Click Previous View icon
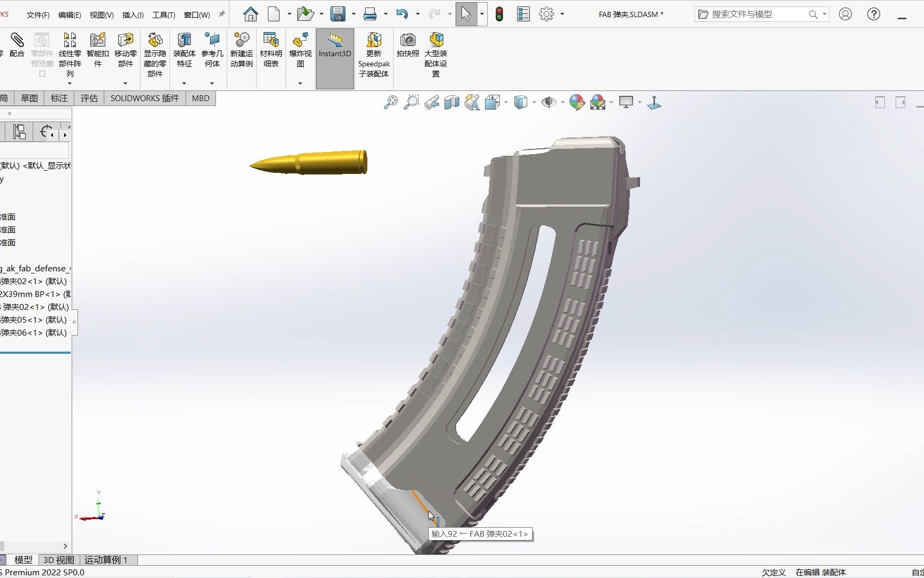The image size is (924, 578). coord(432,102)
